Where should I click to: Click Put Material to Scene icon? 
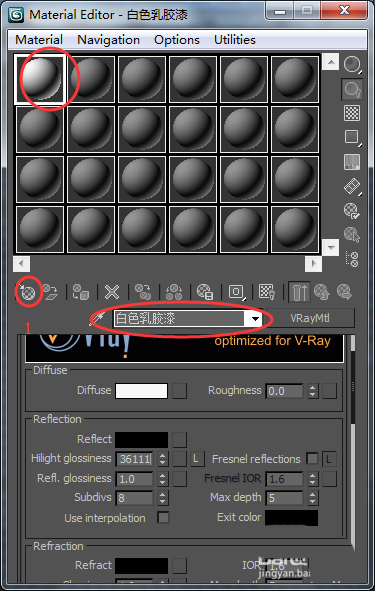click(x=50, y=292)
